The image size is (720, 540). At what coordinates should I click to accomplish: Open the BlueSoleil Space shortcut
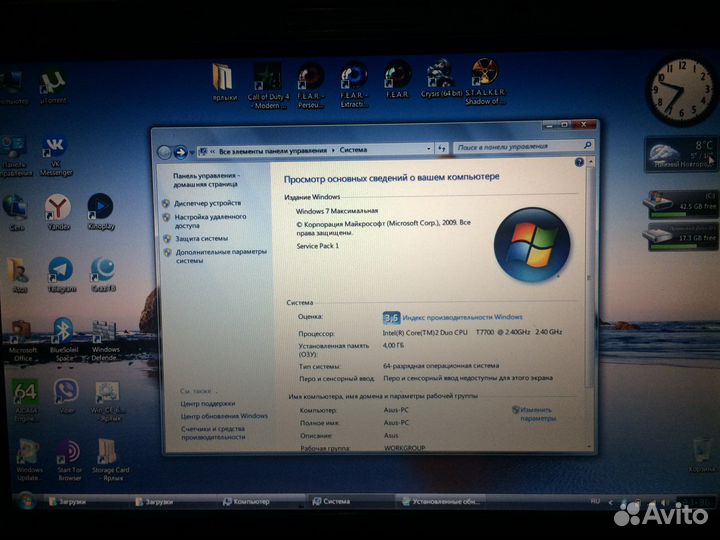click(63, 340)
